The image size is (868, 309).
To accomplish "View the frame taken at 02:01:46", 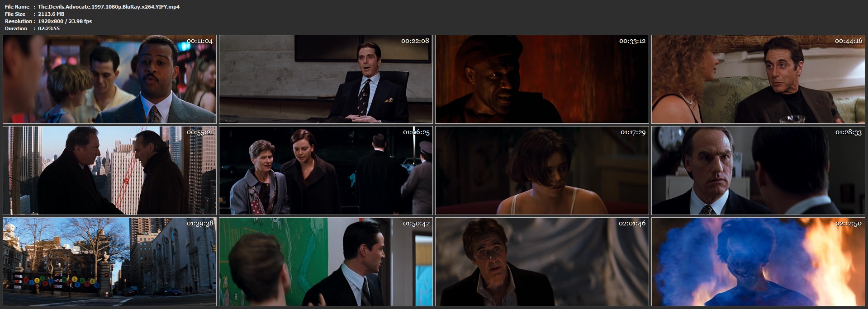I will click(542, 262).
